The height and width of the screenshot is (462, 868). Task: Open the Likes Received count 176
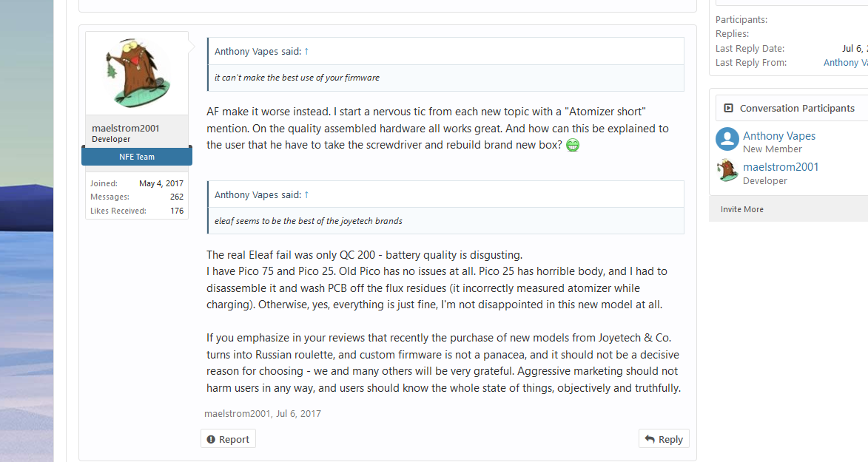point(177,211)
